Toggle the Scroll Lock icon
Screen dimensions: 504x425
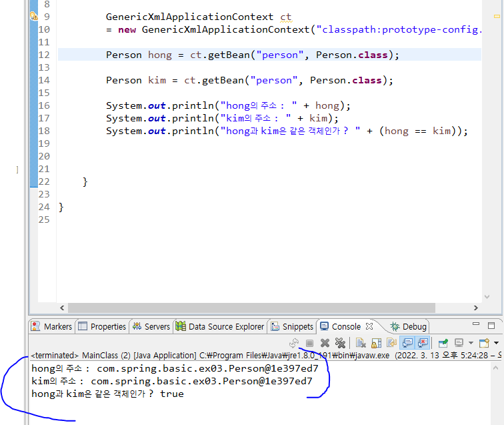pyautogui.click(x=376, y=344)
